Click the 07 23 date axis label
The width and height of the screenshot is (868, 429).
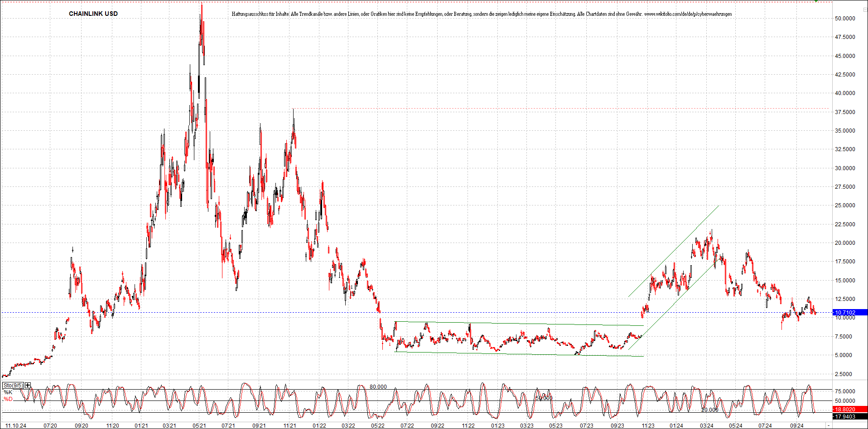(x=587, y=426)
